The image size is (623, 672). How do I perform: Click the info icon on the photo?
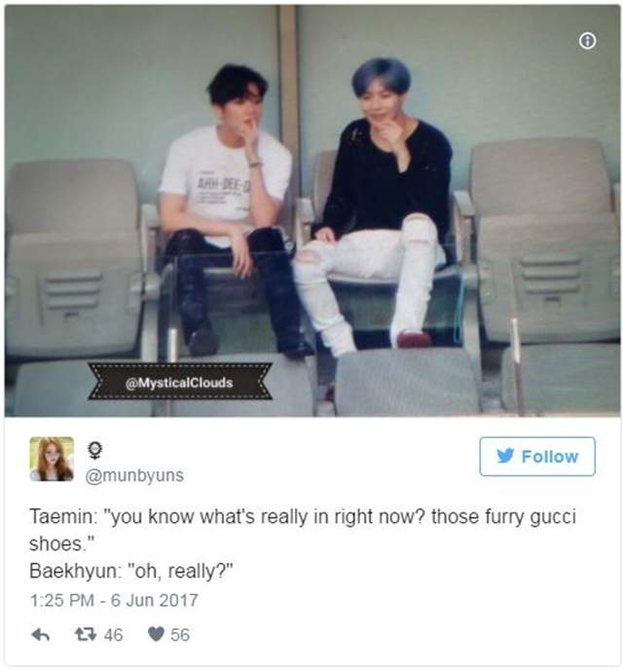(587, 41)
